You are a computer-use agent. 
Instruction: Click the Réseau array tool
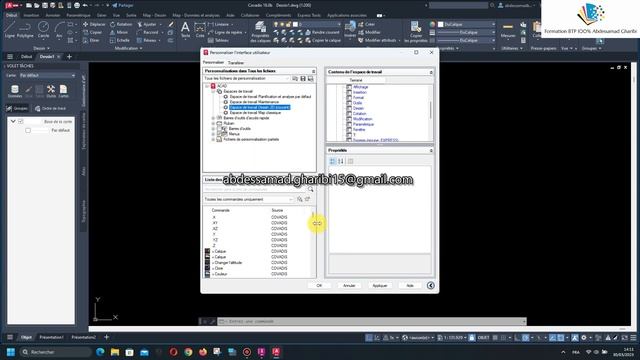[147, 40]
